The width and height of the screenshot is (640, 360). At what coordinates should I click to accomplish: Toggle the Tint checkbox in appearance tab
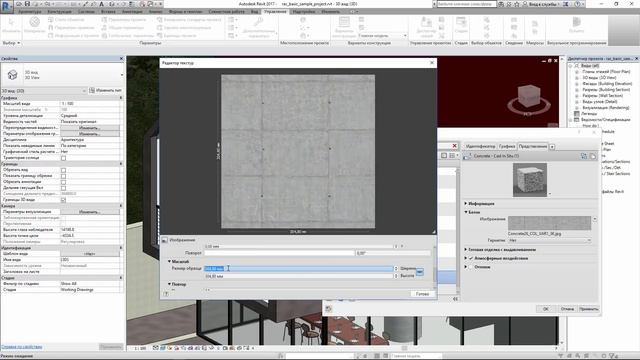[471, 267]
